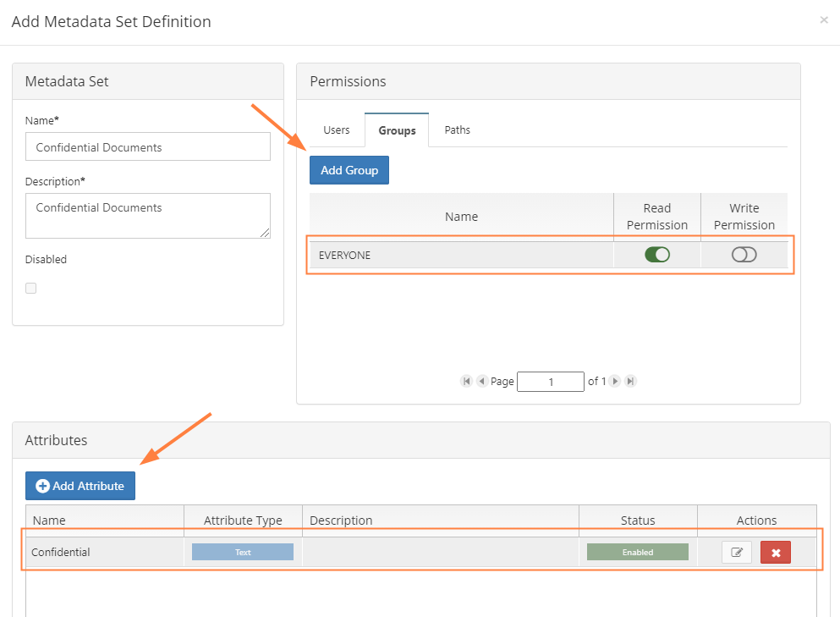
Task: Go to last page in Permissions pager
Action: click(x=630, y=382)
